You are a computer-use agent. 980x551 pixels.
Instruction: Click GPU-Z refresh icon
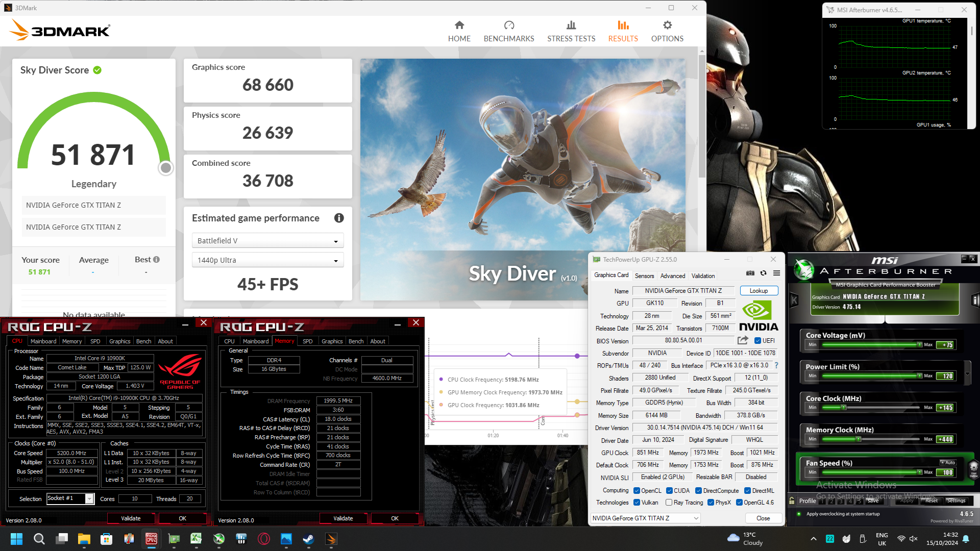tap(763, 273)
